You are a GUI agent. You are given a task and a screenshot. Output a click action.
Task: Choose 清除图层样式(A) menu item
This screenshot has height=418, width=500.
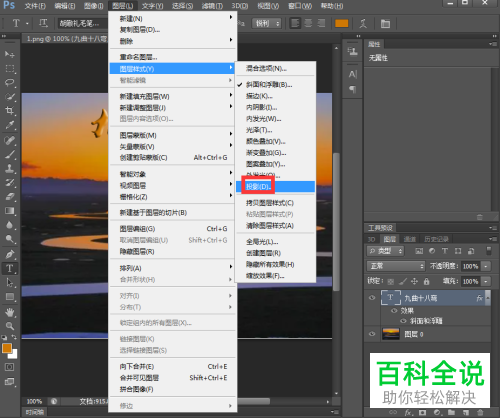point(275,225)
